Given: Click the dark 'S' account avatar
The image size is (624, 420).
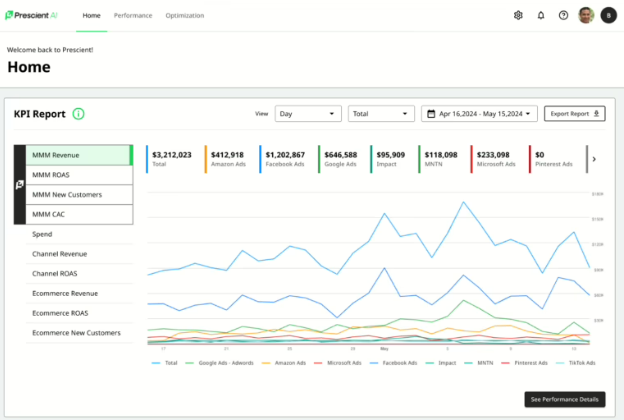Looking at the screenshot, I should 607,16.
